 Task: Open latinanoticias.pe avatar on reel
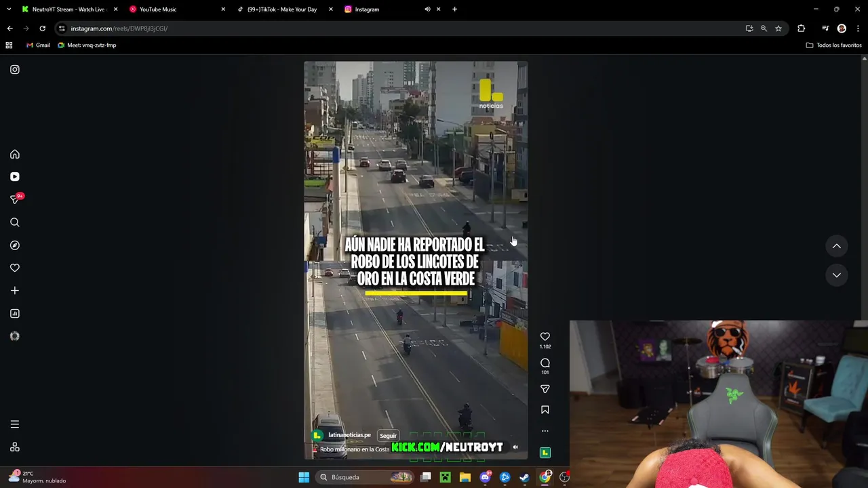(317, 436)
